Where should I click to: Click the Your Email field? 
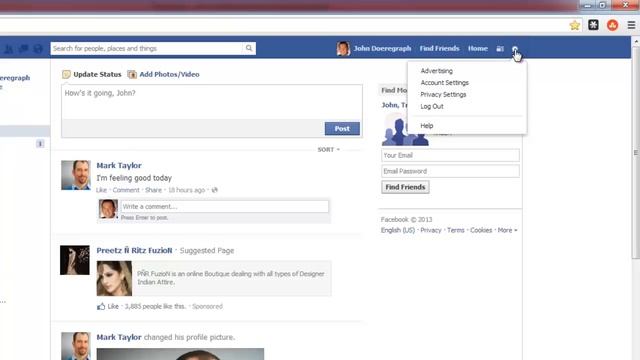(450, 155)
